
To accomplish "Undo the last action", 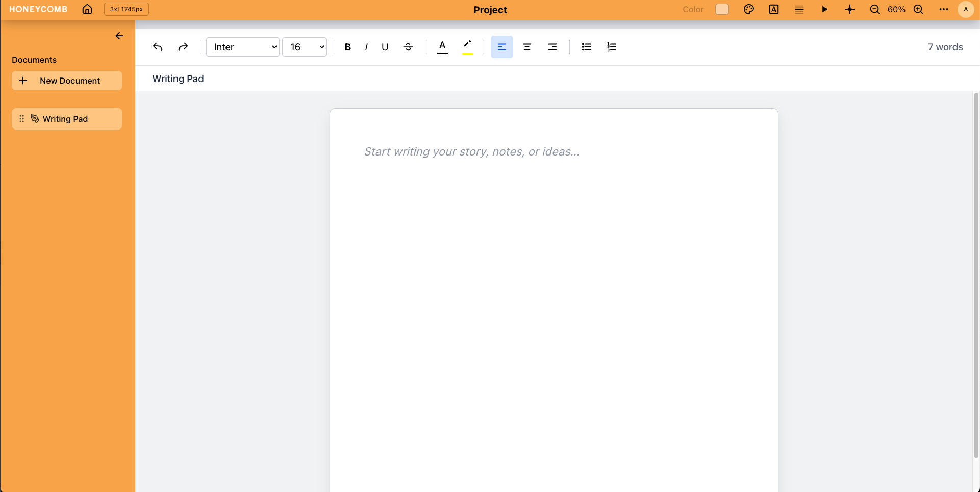I will [158, 47].
